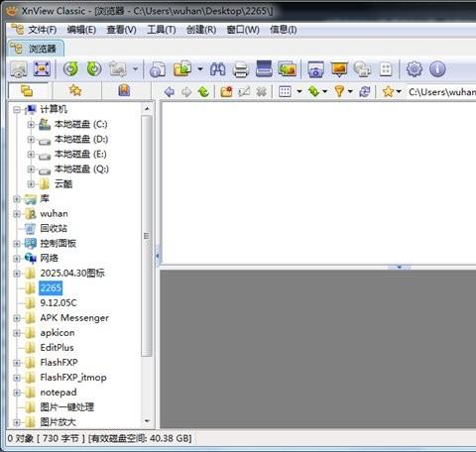This screenshot has width=476, height=452.
Task: Open the 查看(V) menu
Action: 121,30
